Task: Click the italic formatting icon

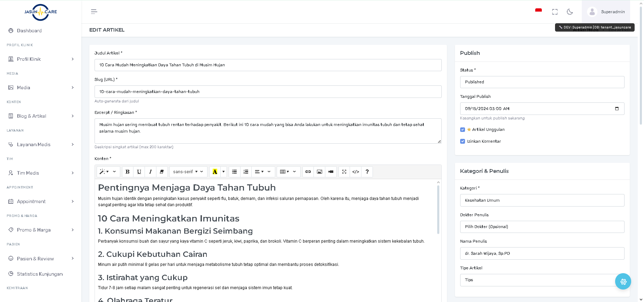Action: (150, 172)
